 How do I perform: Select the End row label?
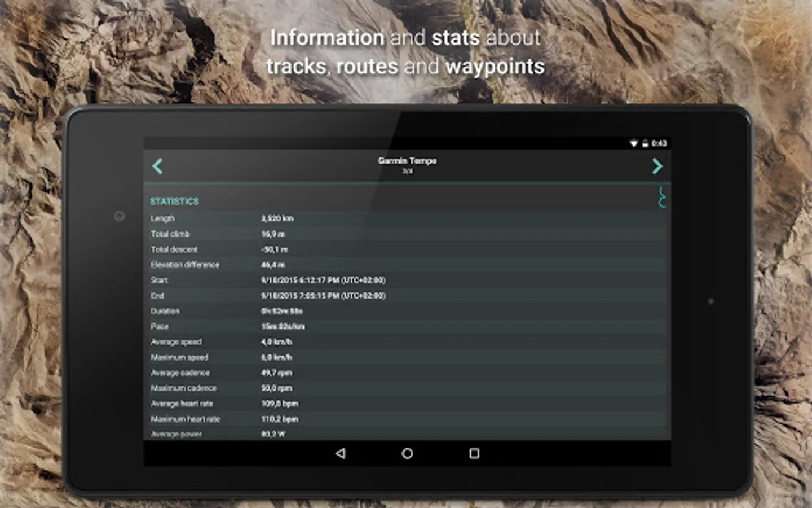[157, 296]
